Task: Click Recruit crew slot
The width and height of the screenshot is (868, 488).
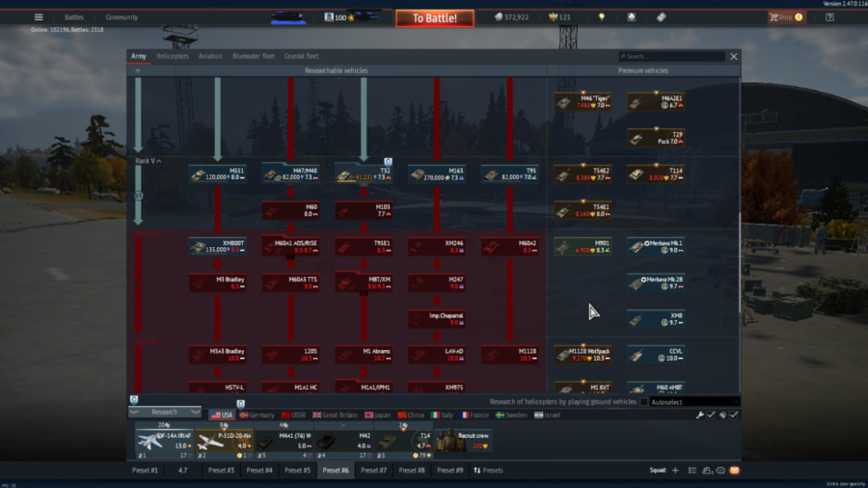Action: click(463, 441)
